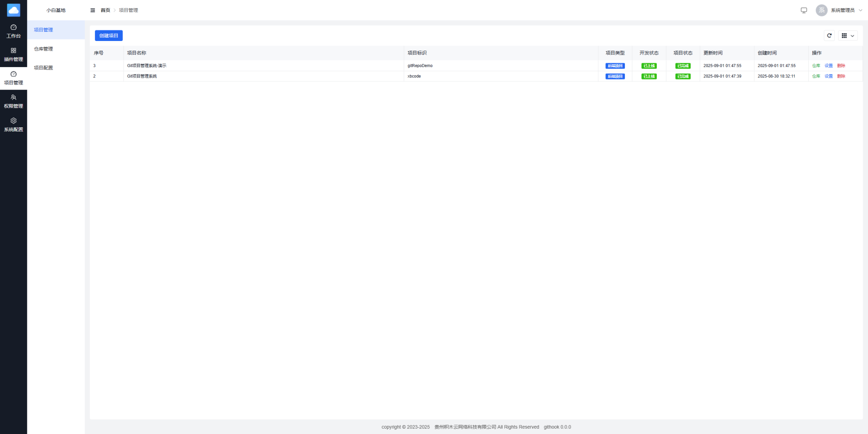
Task: Open 仓库 for the gitRepoDemo project
Action: point(816,66)
